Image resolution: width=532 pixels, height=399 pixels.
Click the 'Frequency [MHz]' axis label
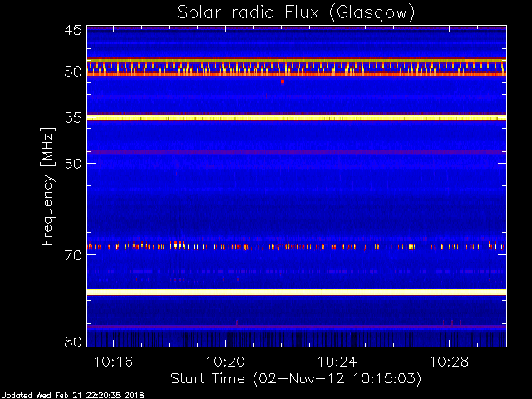click(x=47, y=186)
